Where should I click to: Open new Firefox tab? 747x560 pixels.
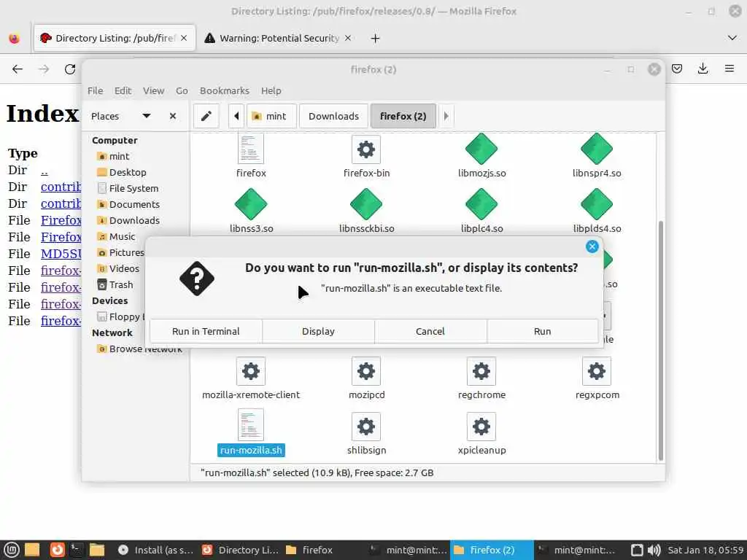tap(375, 38)
